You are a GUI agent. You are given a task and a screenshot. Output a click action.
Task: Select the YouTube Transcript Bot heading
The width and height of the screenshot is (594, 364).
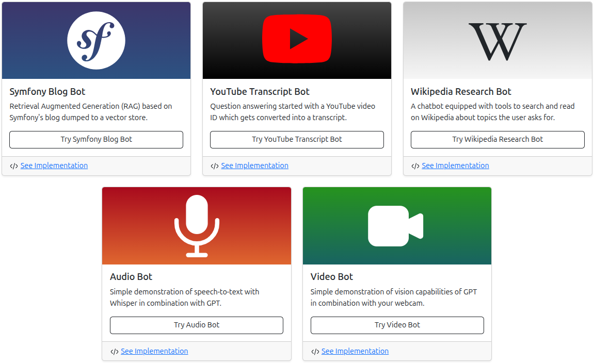pyautogui.click(x=260, y=92)
